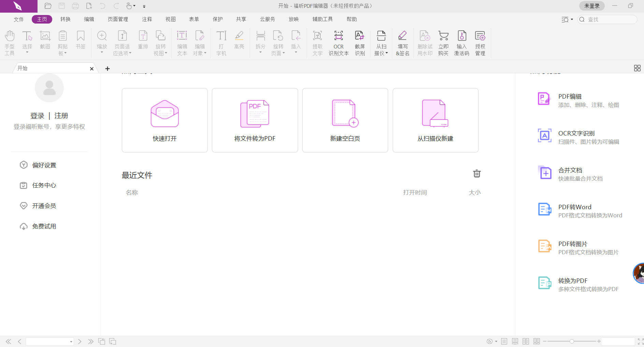Open the page number combo box
This screenshot has width=644, height=347.
click(50, 342)
